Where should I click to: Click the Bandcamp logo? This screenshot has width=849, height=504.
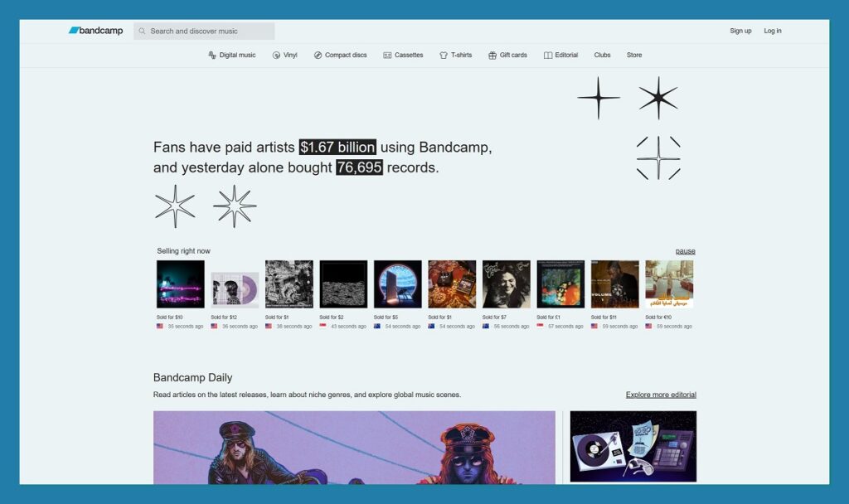96,31
